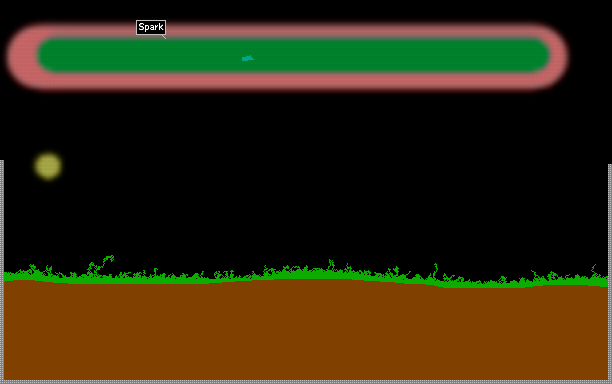Click the gray dotted right wall
Screen dimensions: 612x384
click(x=610, y=272)
